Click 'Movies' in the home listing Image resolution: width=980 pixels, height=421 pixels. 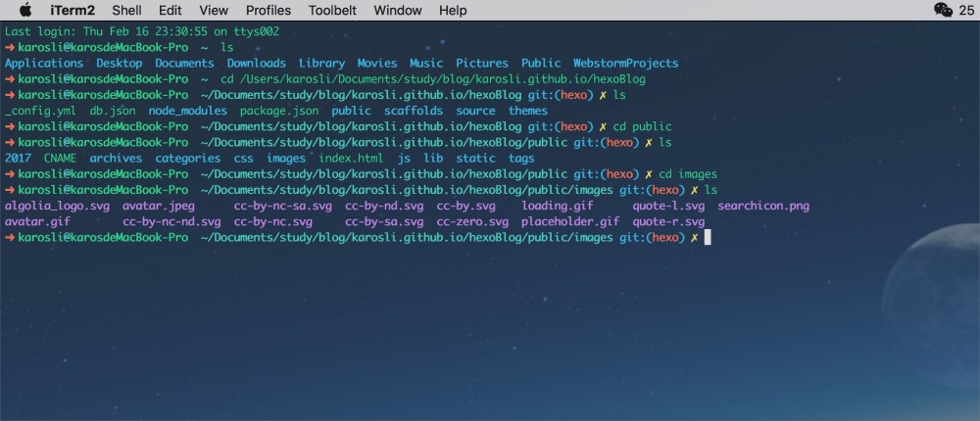tap(377, 63)
